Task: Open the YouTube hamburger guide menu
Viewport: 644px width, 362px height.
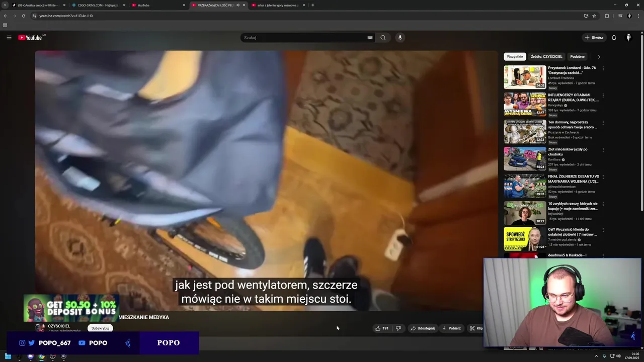Action: tap(9, 38)
